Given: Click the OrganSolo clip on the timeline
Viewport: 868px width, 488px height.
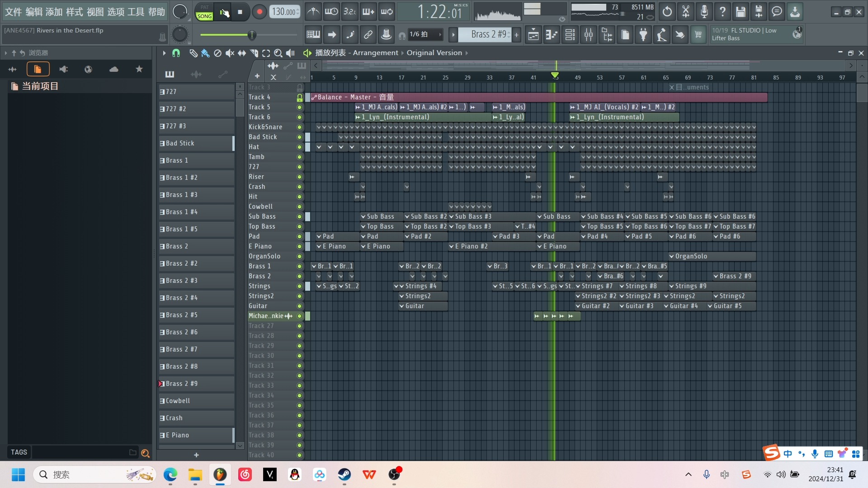Looking at the screenshot, I should coord(712,256).
